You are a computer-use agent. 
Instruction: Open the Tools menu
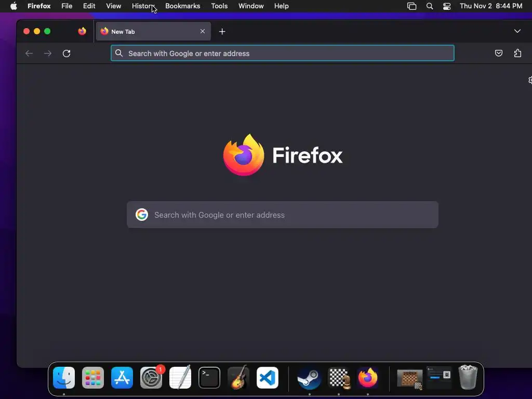coord(219,6)
